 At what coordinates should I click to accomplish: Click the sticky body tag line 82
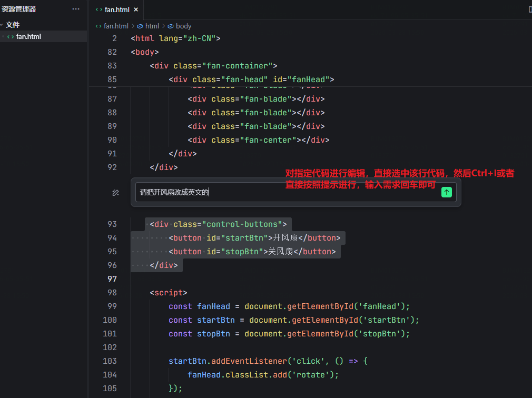click(x=145, y=52)
